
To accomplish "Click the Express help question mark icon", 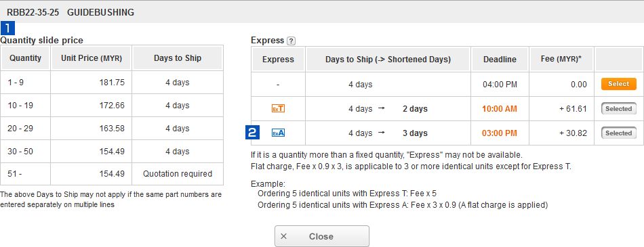I will tap(291, 41).
